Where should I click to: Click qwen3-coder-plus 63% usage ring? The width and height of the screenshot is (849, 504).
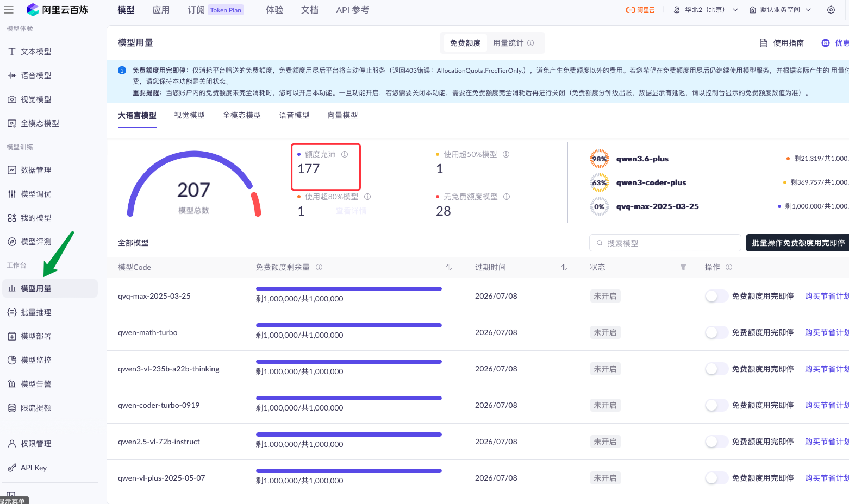[600, 182]
